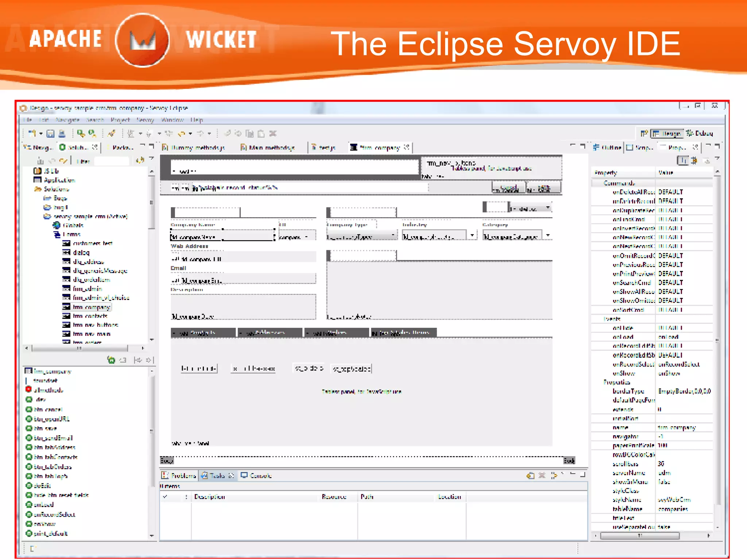Click the onShow property row
This screenshot has width=747, height=560.
[651, 373]
